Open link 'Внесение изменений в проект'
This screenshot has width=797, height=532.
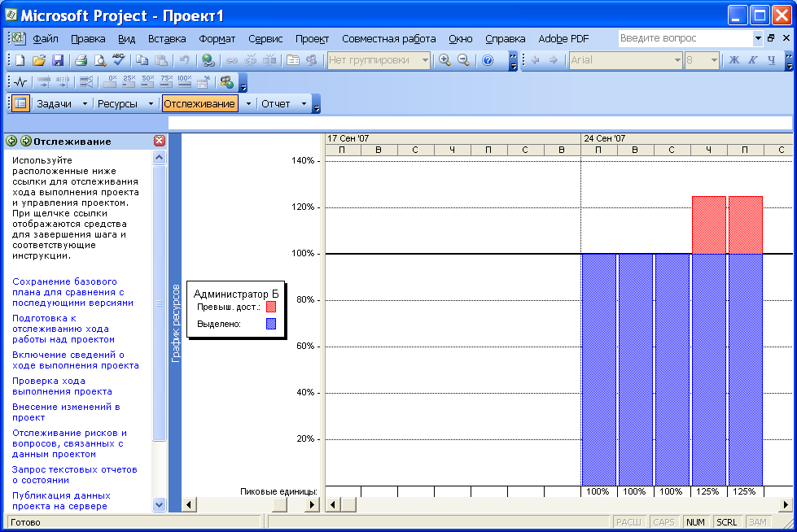(x=66, y=412)
